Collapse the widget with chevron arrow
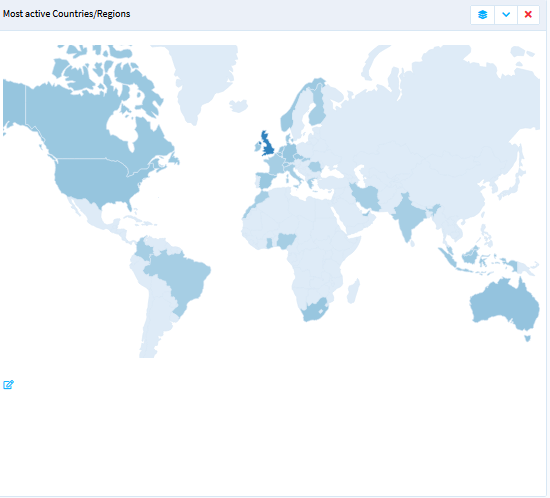This screenshot has height=498, width=550. tap(506, 15)
